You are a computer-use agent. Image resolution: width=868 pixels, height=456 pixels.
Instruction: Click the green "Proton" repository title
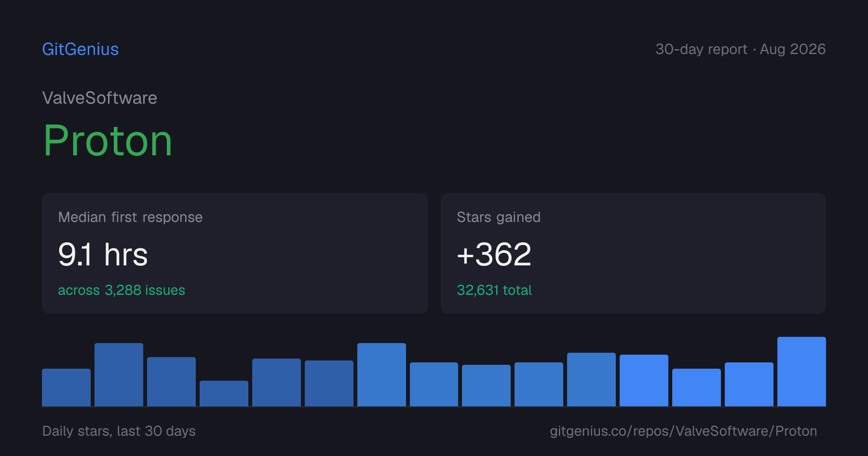tap(108, 140)
